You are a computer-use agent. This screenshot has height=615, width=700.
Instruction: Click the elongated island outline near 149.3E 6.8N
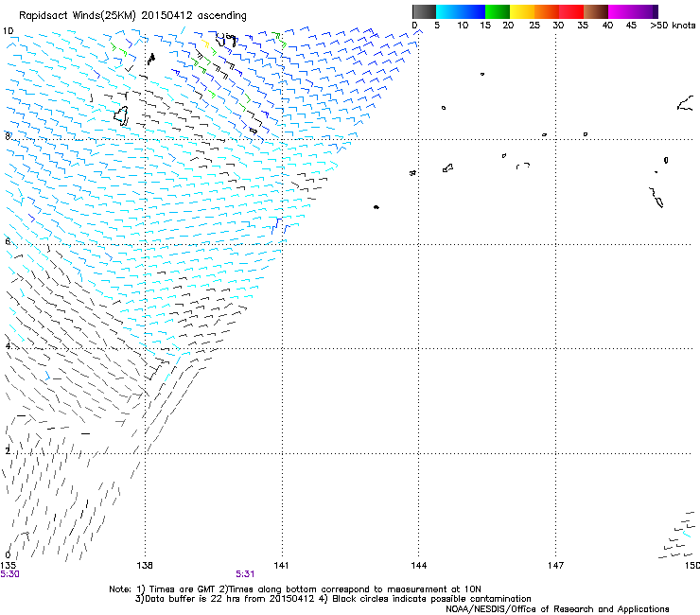656,198
